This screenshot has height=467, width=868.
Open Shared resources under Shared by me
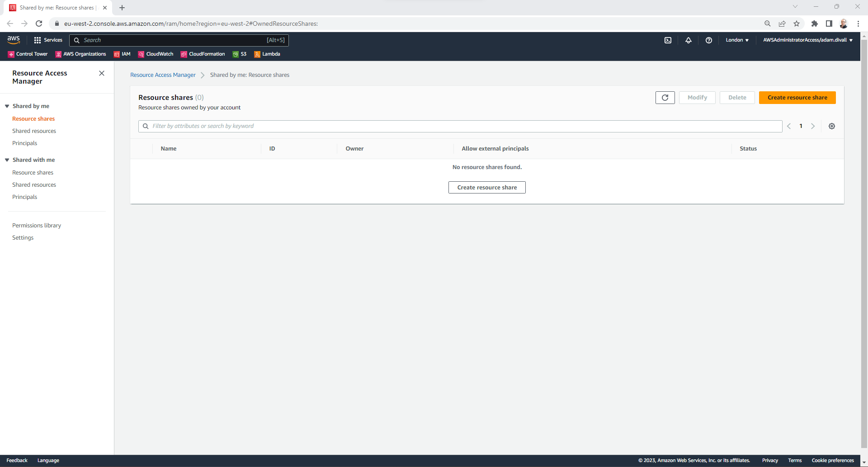34,131
